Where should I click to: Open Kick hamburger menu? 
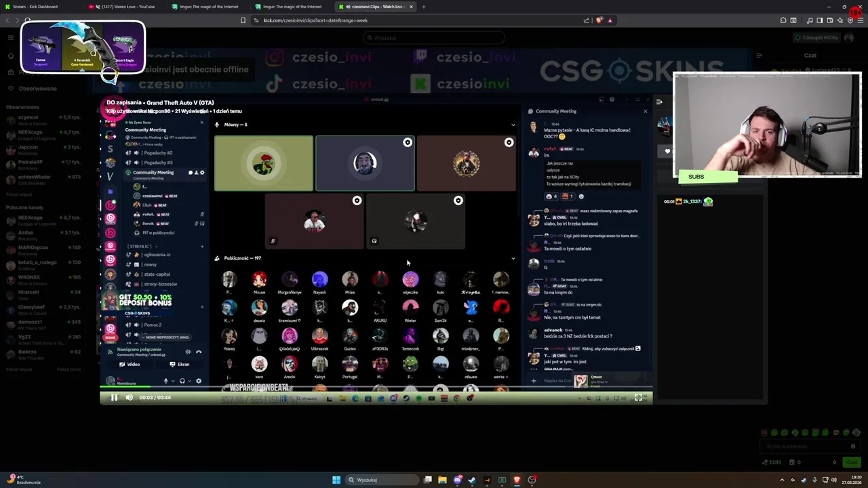pyautogui.click(x=11, y=38)
